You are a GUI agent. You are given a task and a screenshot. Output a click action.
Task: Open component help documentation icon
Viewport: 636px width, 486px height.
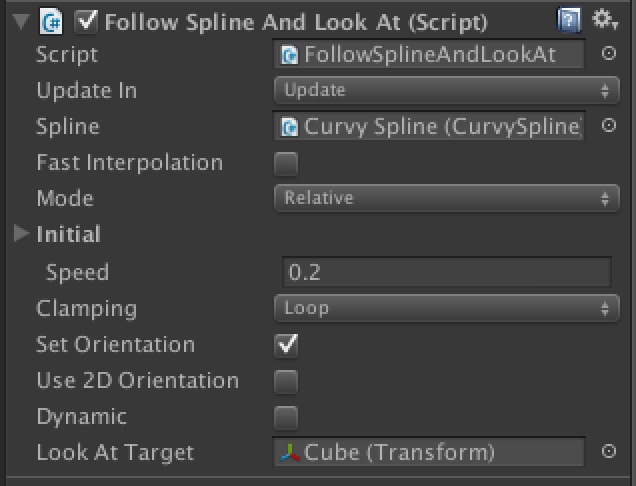pyautogui.click(x=569, y=19)
